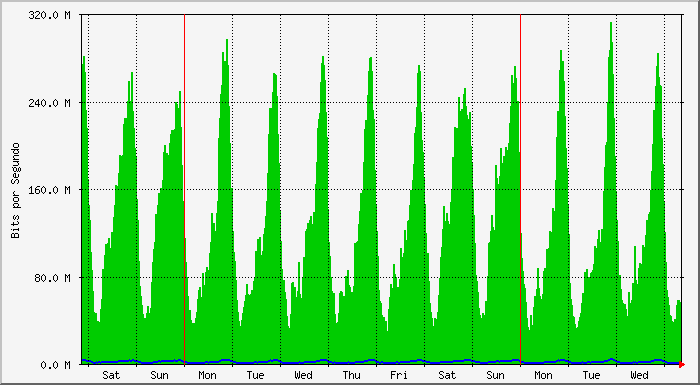Click the Thu day label
Screen dimensions: 700x385
[351, 375]
